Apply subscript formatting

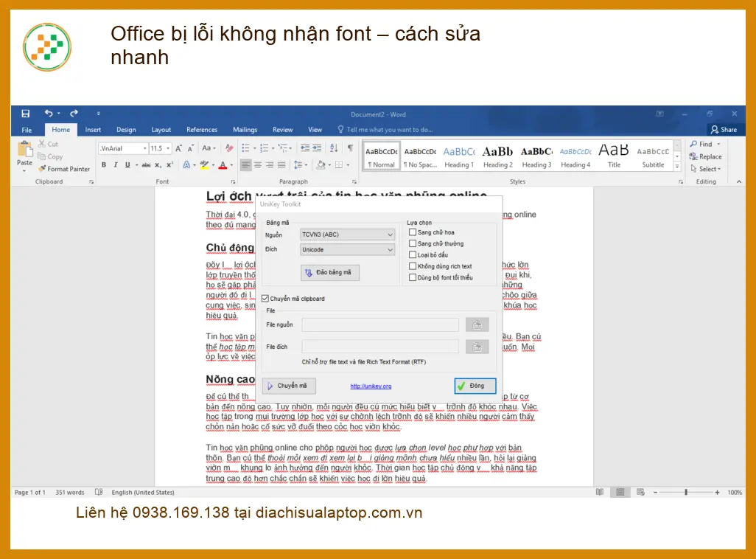coord(158,164)
